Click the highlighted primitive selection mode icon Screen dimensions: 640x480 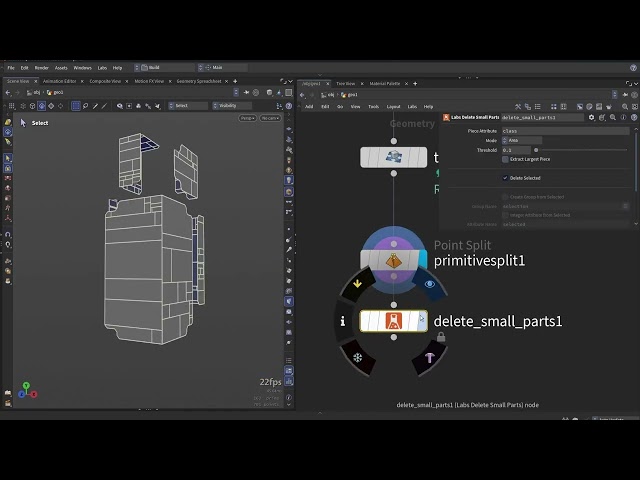click(x=42, y=106)
